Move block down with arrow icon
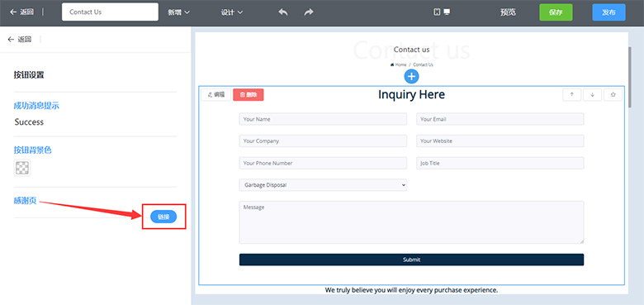The height and width of the screenshot is (305, 644). (592, 94)
